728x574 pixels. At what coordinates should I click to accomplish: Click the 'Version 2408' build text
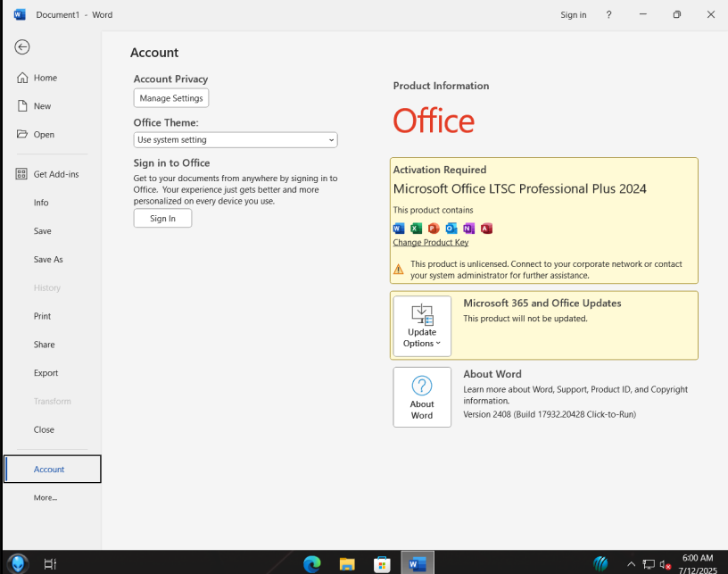pos(550,414)
